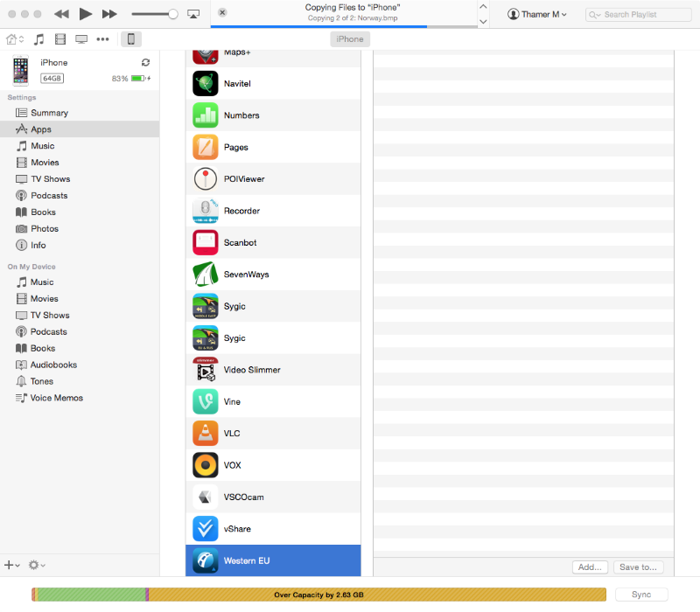Click the sync arrows icon beside iPhone
700x612 pixels.
145,62
